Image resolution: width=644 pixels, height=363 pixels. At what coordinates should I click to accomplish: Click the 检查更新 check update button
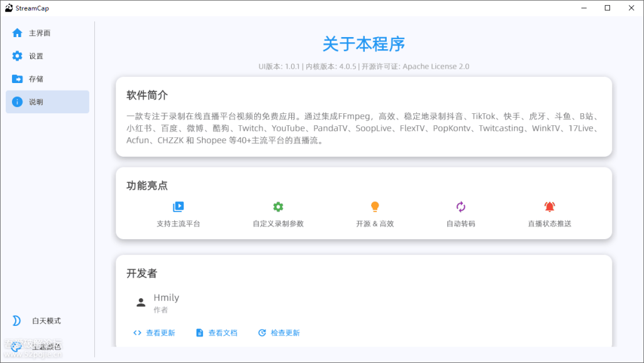(279, 333)
